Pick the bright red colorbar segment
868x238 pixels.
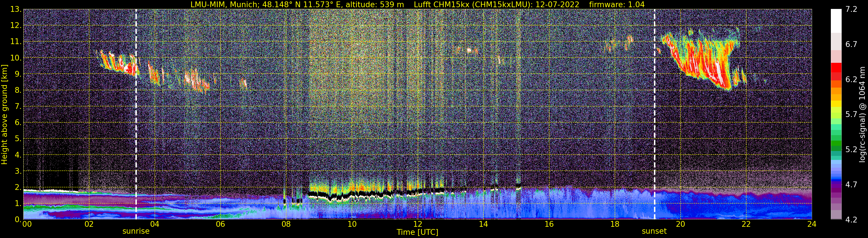pos(836,67)
